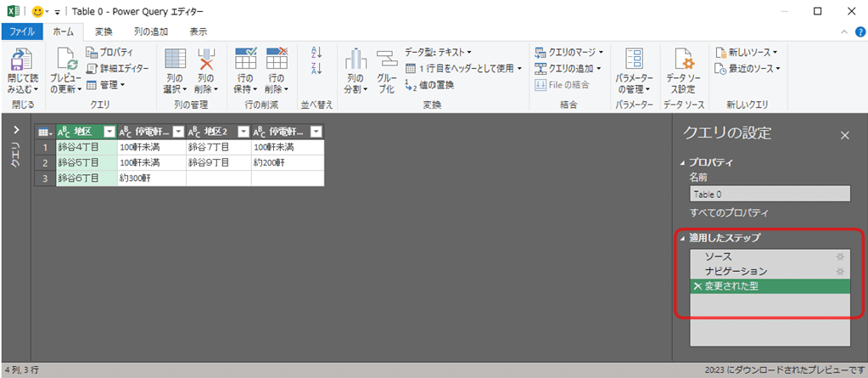
Task: Click the cell 鉢谷6丁目
Action: coord(87,178)
